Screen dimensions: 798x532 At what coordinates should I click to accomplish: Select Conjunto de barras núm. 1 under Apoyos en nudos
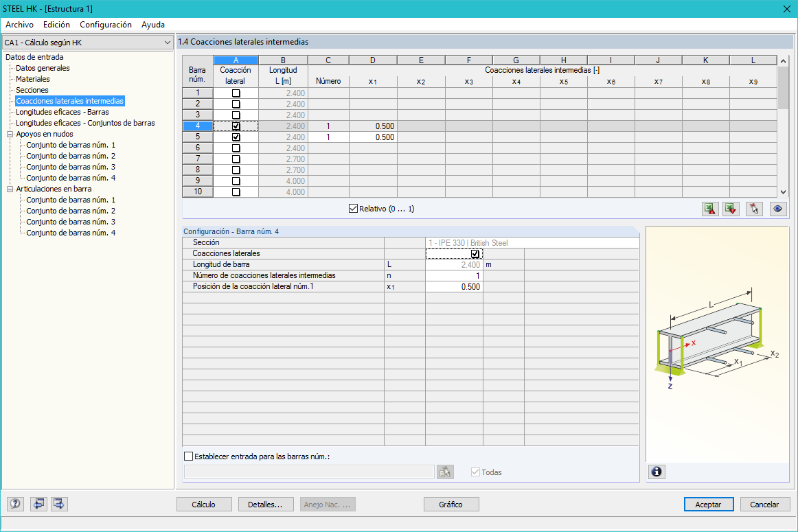(x=71, y=145)
